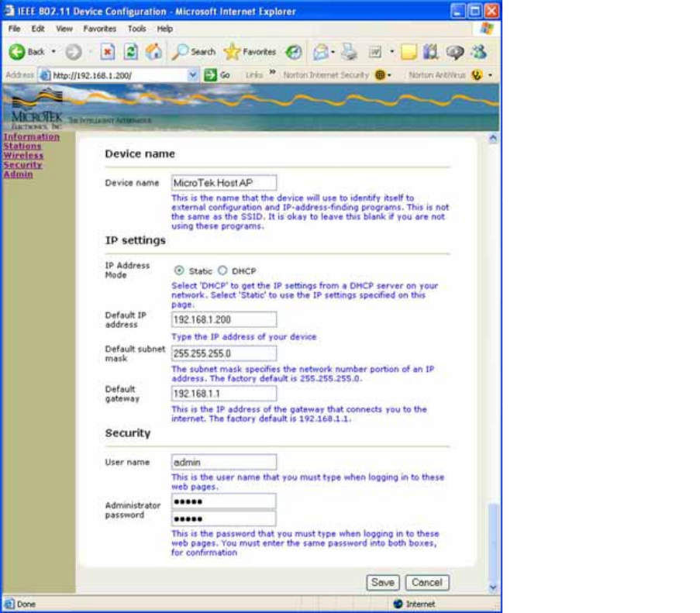This screenshot has width=700, height=613.
Task: Click the Edit page toolbar icon
Action: pyautogui.click(x=375, y=52)
